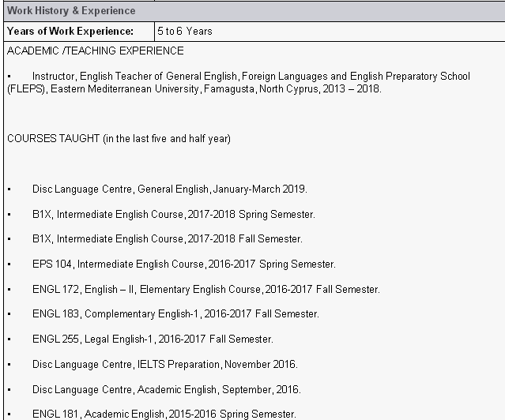
Task: Click the ENGL 181 Academic English entry
Action: 164,414
